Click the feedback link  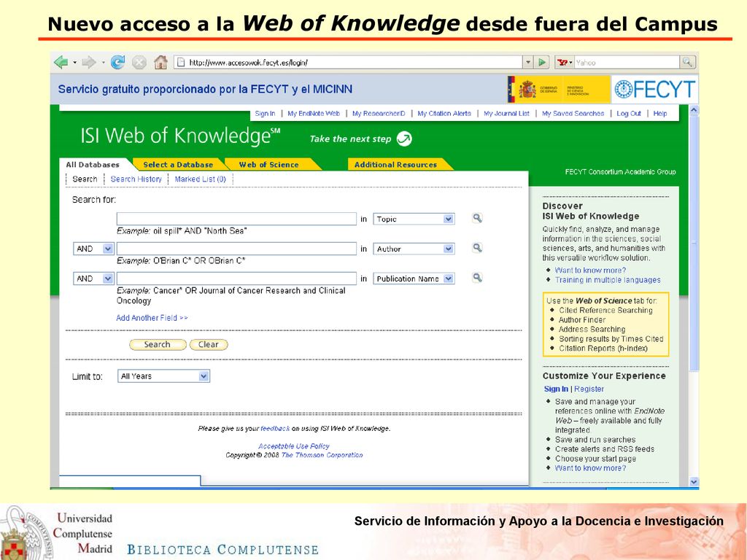(275, 429)
